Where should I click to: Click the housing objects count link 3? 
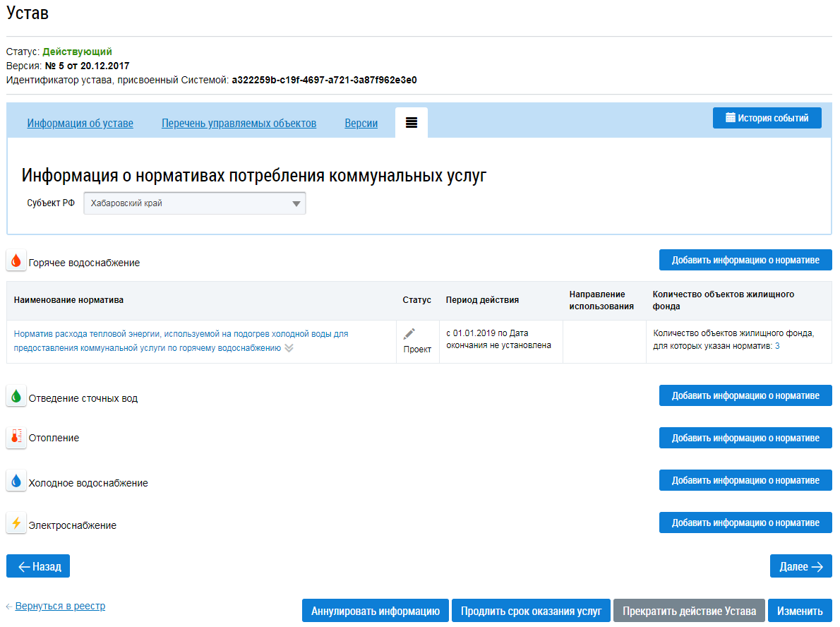click(777, 346)
